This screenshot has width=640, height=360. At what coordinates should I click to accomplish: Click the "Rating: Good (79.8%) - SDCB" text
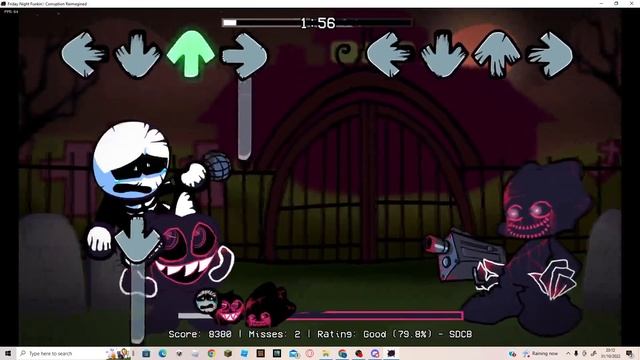395,334
